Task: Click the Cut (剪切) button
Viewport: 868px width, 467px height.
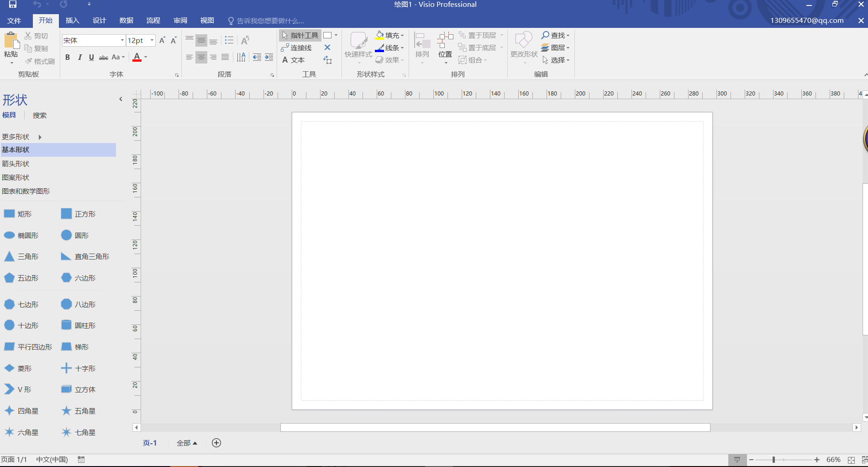Action: [x=36, y=36]
